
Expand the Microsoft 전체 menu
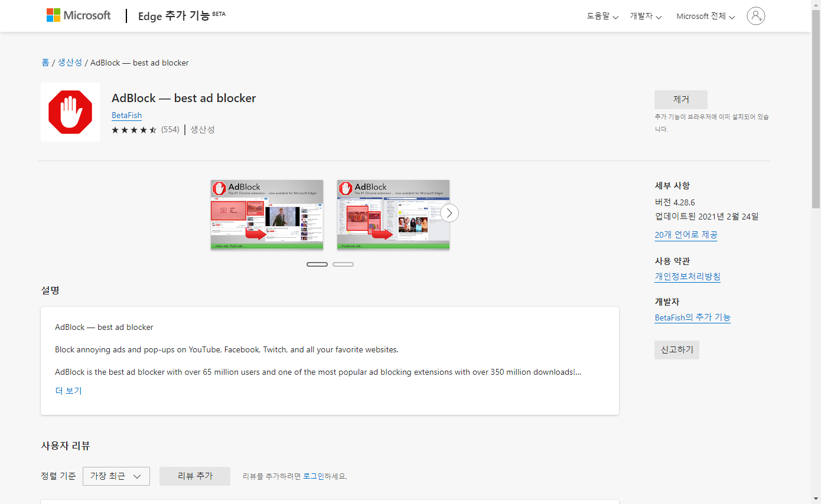point(705,17)
